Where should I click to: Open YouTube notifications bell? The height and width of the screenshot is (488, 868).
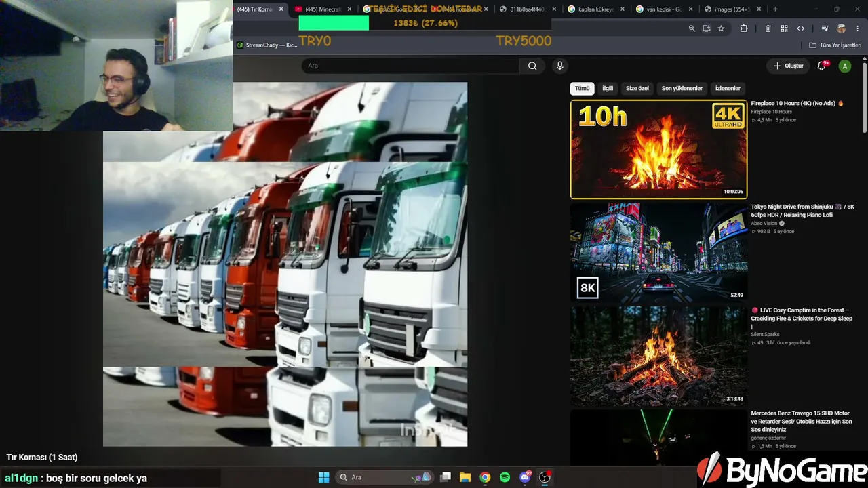pos(822,66)
